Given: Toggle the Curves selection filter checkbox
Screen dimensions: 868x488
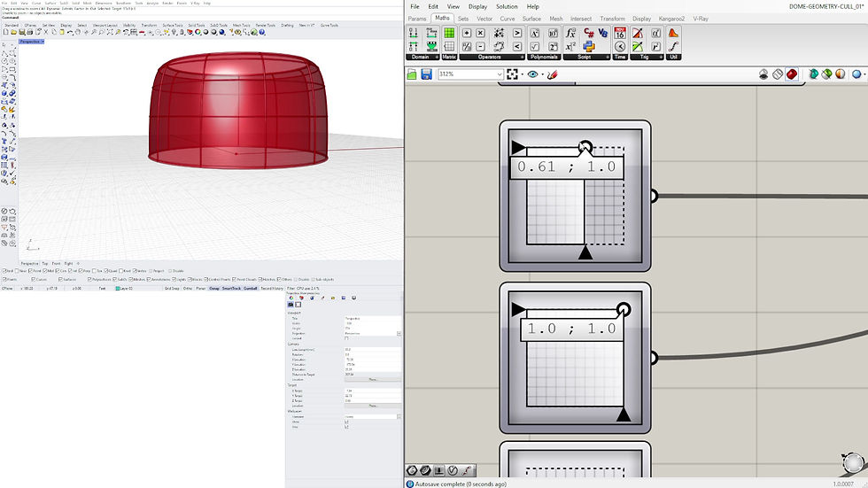Looking at the screenshot, I should [34, 279].
